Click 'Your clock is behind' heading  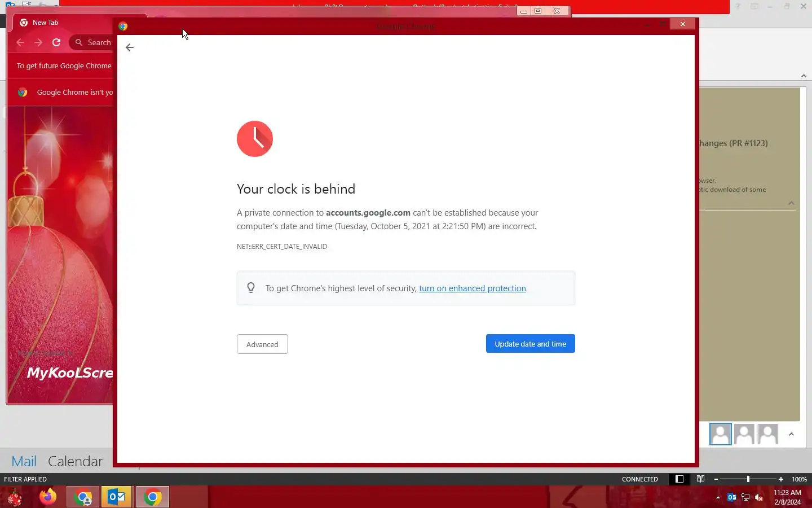(296, 189)
